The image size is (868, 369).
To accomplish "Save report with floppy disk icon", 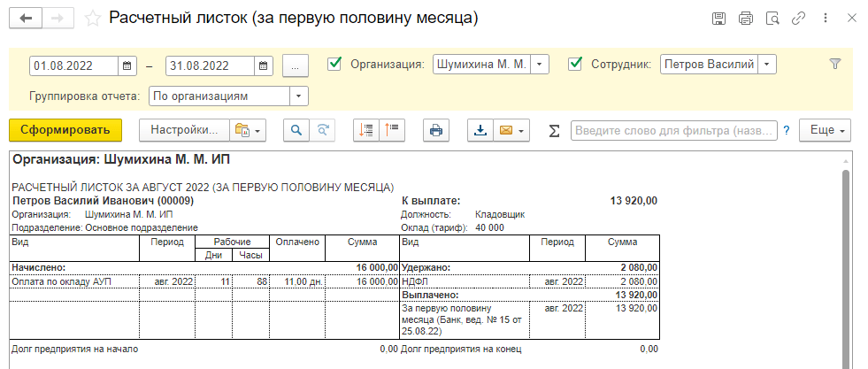I will [718, 19].
